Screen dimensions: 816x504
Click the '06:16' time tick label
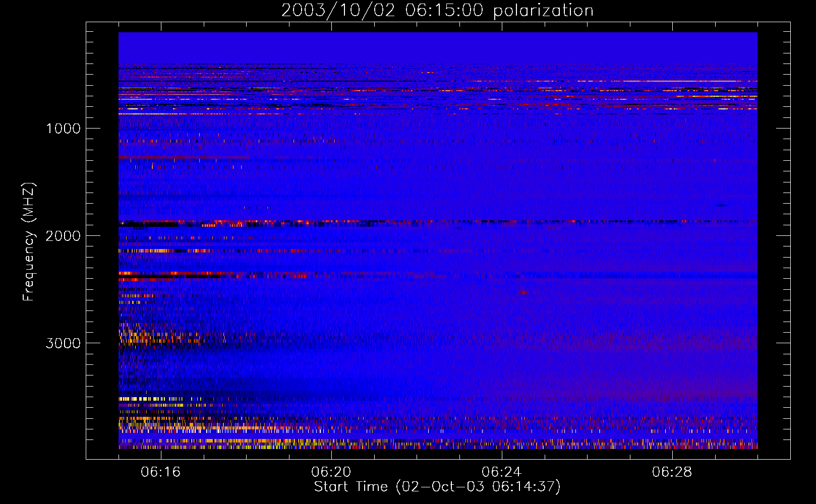161,472
